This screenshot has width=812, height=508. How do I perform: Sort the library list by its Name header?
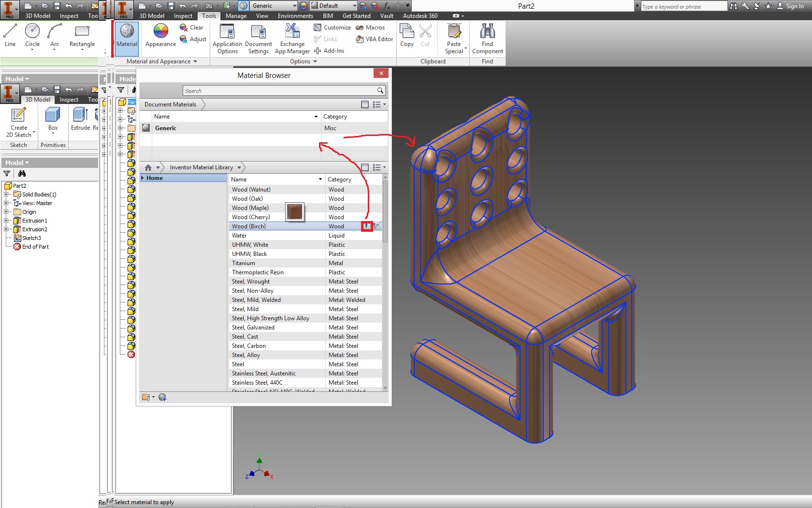coord(276,179)
